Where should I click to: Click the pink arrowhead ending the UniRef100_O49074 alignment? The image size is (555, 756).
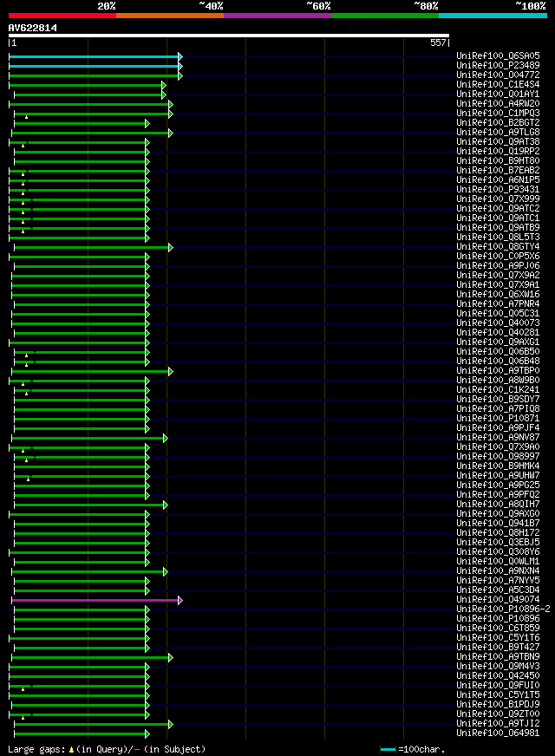[x=180, y=600]
